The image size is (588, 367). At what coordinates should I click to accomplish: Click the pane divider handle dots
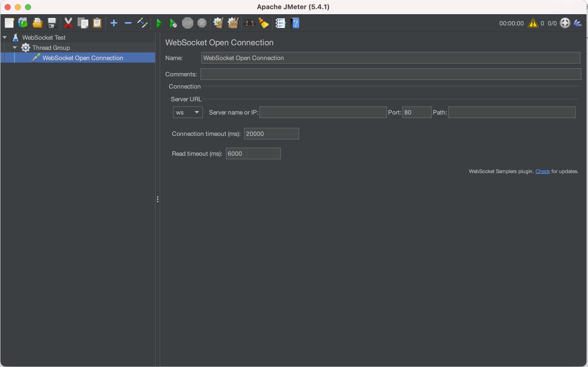(x=158, y=199)
